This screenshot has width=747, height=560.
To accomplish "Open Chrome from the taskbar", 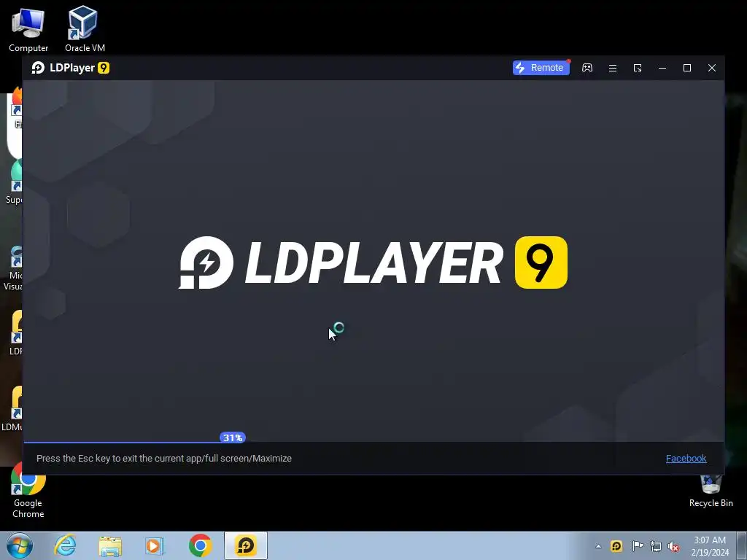I will click(200, 545).
